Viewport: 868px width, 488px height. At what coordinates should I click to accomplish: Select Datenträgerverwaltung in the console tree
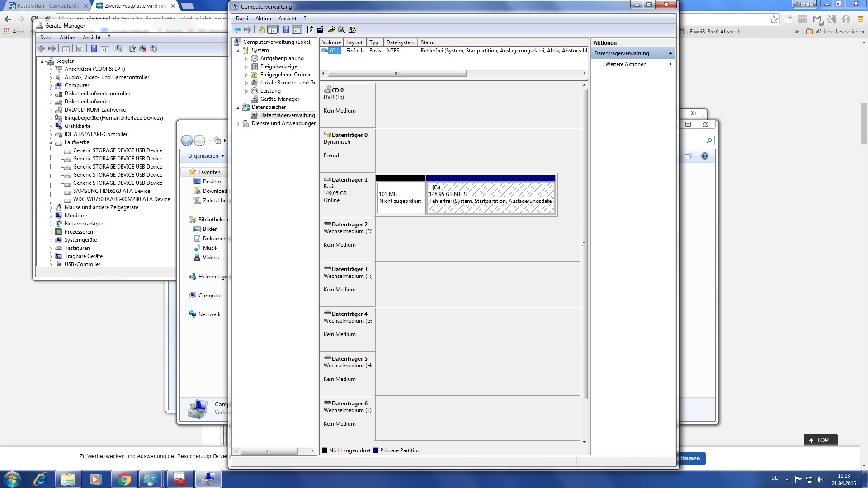click(x=287, y=115)
